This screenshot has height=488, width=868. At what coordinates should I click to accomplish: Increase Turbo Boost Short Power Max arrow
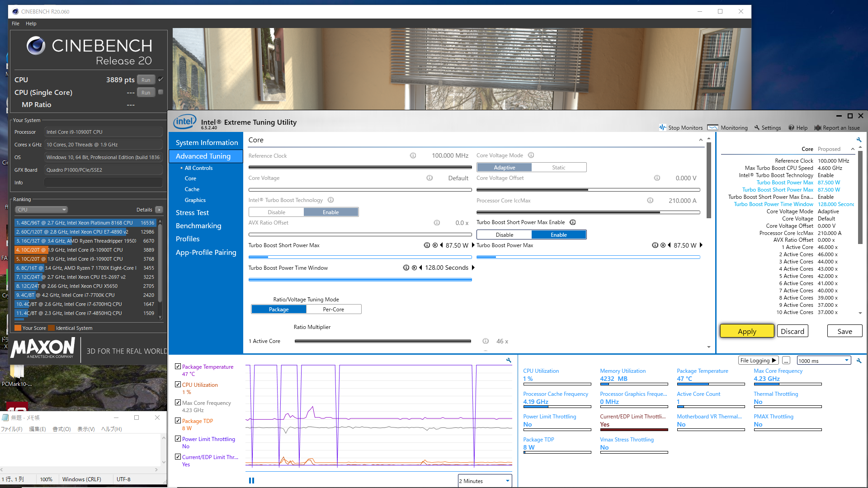[473, 245]
